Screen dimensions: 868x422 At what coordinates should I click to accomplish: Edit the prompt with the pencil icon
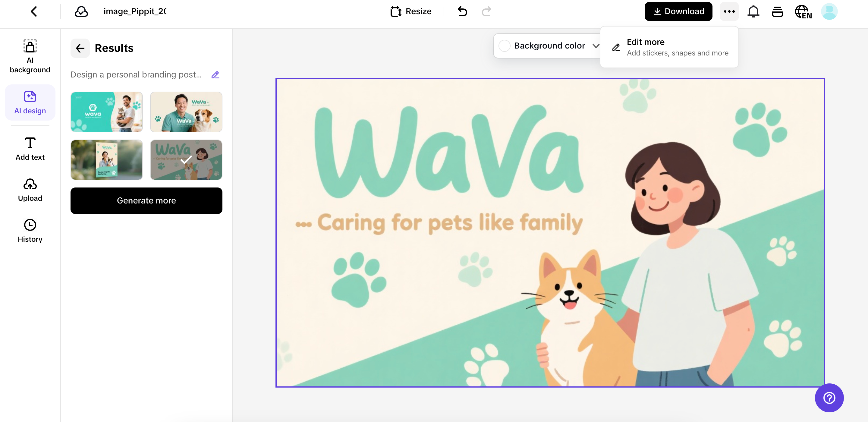tap(215, 75)
